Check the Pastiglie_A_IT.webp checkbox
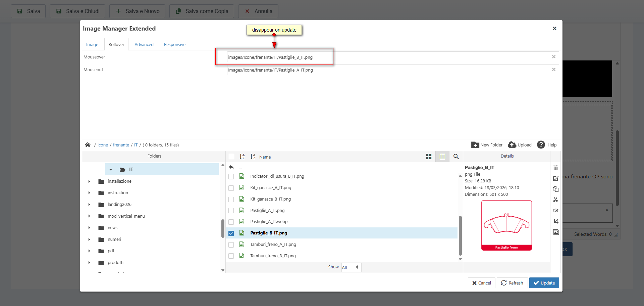Screen dimensions: 644x306 tap(231, 222)
